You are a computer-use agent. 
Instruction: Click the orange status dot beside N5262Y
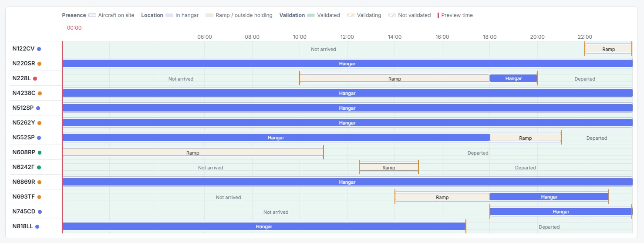[x=39, y=123]
